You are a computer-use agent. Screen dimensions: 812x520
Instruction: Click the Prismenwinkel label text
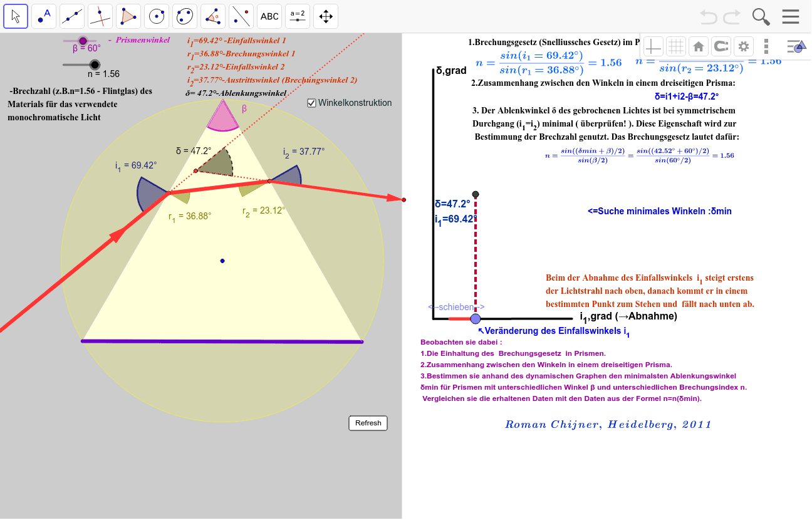(143, 40)
